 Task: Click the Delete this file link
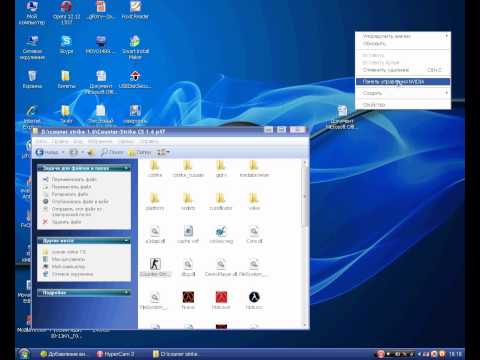tap(66, 222)
